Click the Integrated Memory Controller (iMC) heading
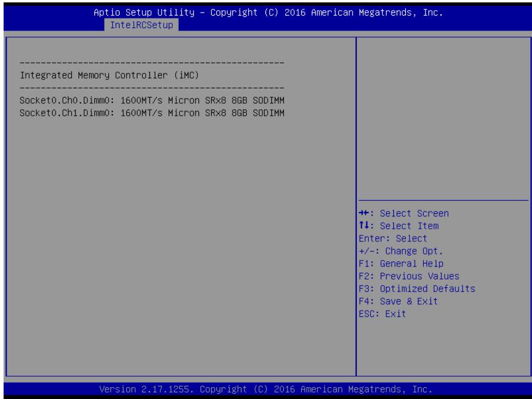Viewport: 532px width, 399px height. click(109, 75)
